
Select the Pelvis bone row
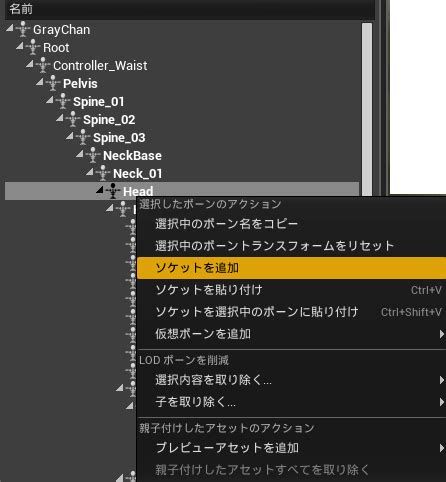pyautogui.click(x=182, y=83)
